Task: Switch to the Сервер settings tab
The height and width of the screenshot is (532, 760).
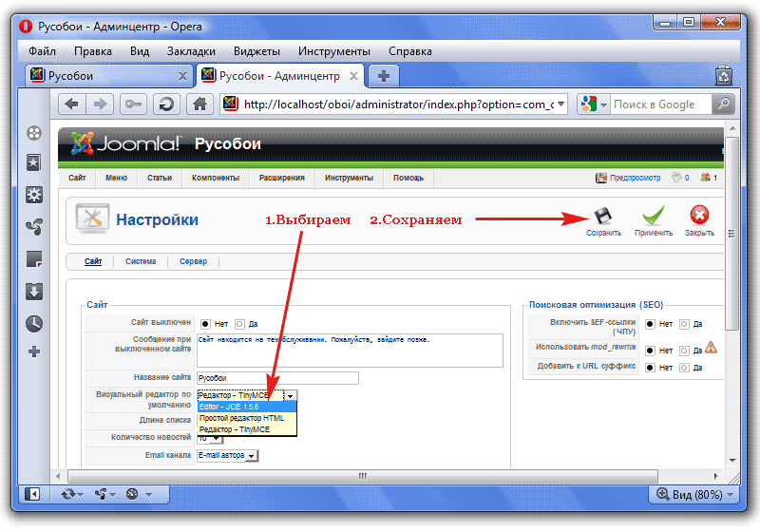Action: (x=193, y=261)
